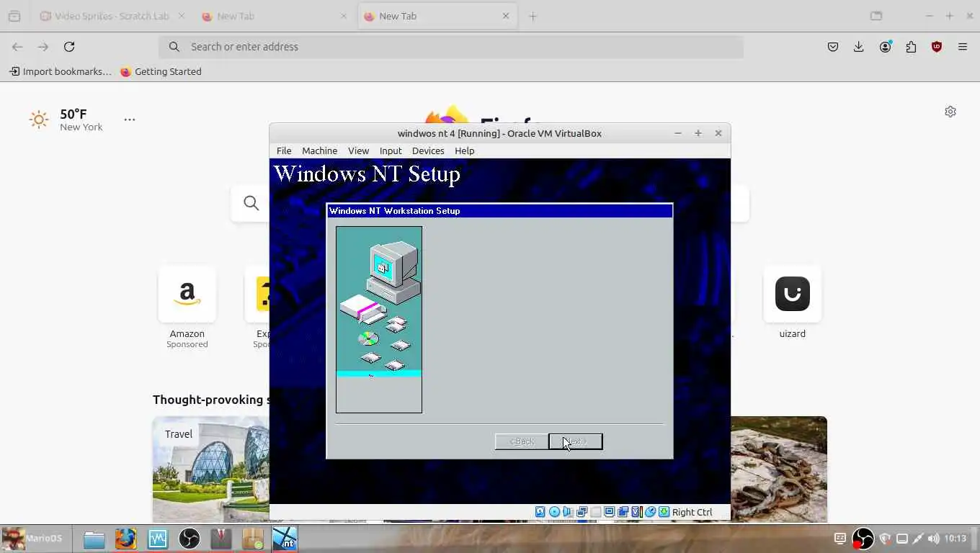The width and height of the screenshot is (980, 553).
Task: Open the Firefox account icon
Action: (885, 47)
